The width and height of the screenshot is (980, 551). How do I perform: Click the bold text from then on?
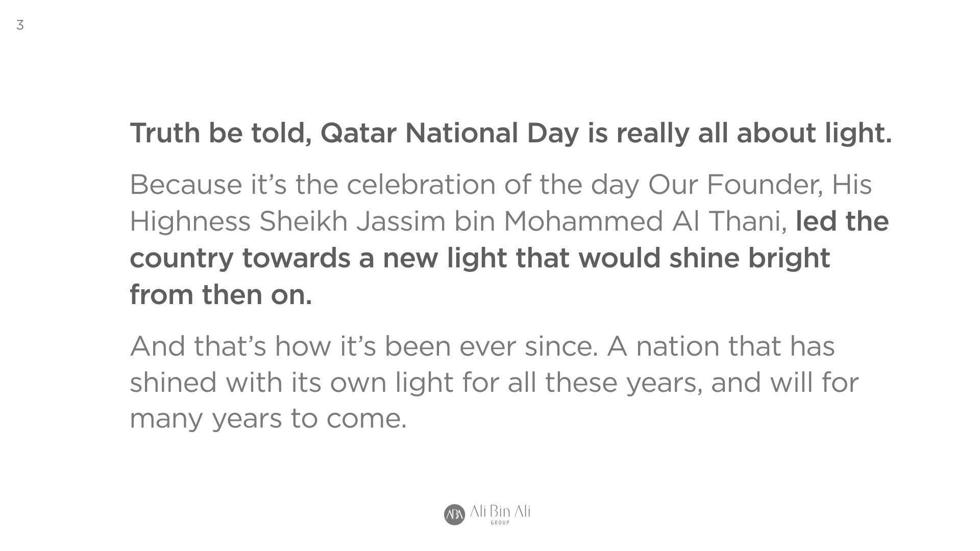(220, 295)
